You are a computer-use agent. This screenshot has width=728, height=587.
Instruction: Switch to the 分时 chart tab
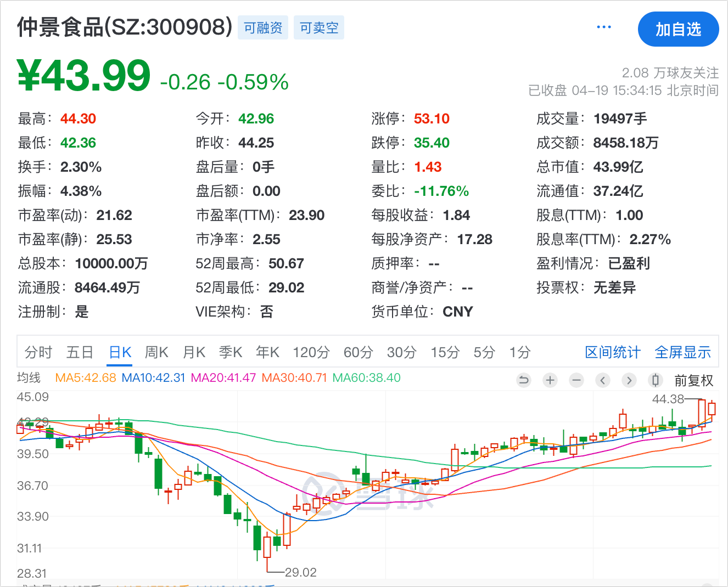(38, 352)
